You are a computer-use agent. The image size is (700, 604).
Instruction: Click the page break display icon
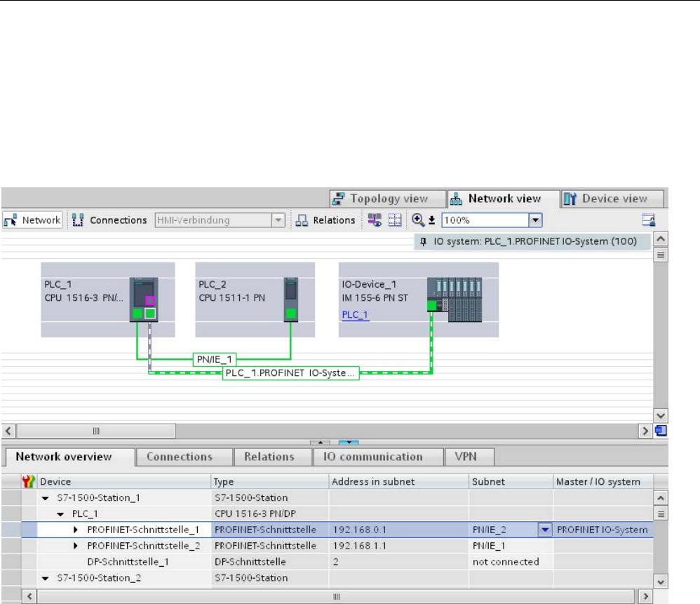coord(395,220)
